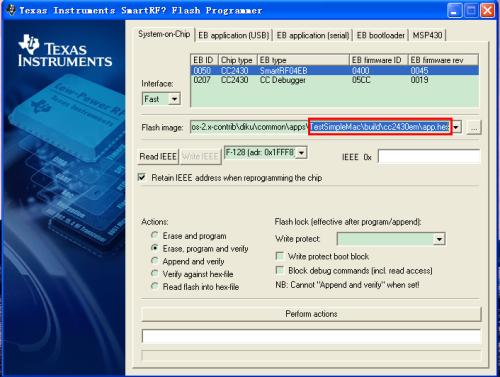Select the SmartRF04EB device row
Image resolution: width=500 pixels, height=377 pixels.
click(x=335, y=71)
